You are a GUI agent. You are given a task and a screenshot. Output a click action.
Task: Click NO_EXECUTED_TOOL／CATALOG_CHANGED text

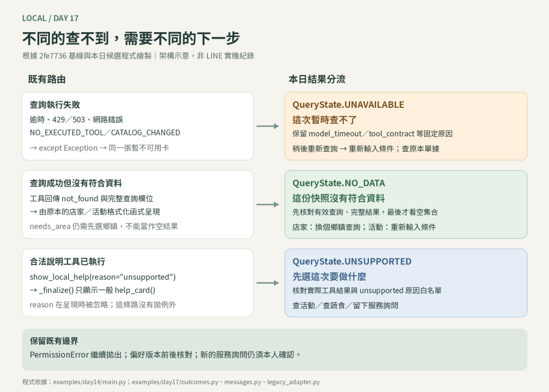[x=105, y=133]
